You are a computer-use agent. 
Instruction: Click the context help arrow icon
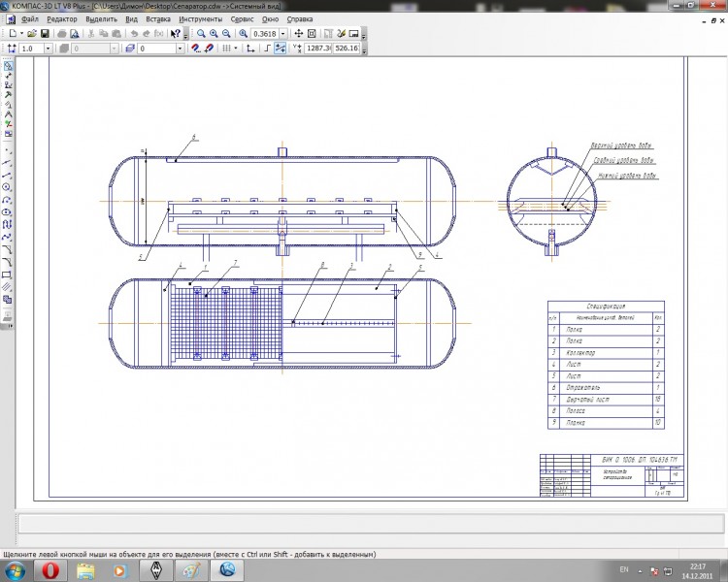[176, 33]
